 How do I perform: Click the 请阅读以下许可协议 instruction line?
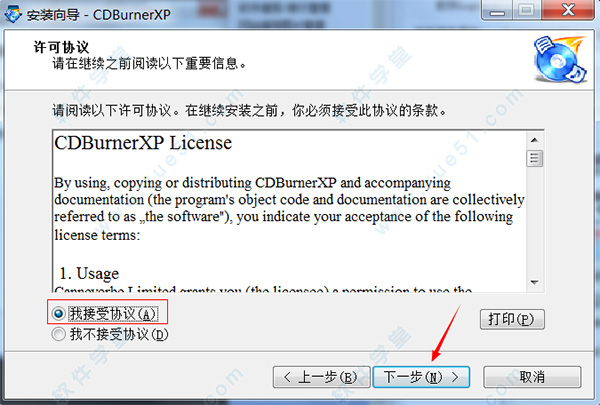click(x=249, y=111)
